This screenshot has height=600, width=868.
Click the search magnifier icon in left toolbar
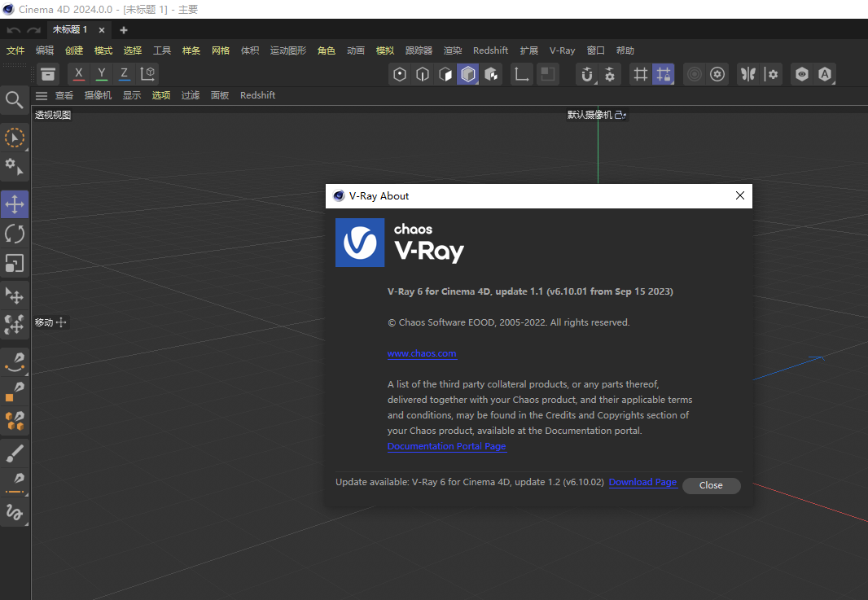(x=15, y=100)
